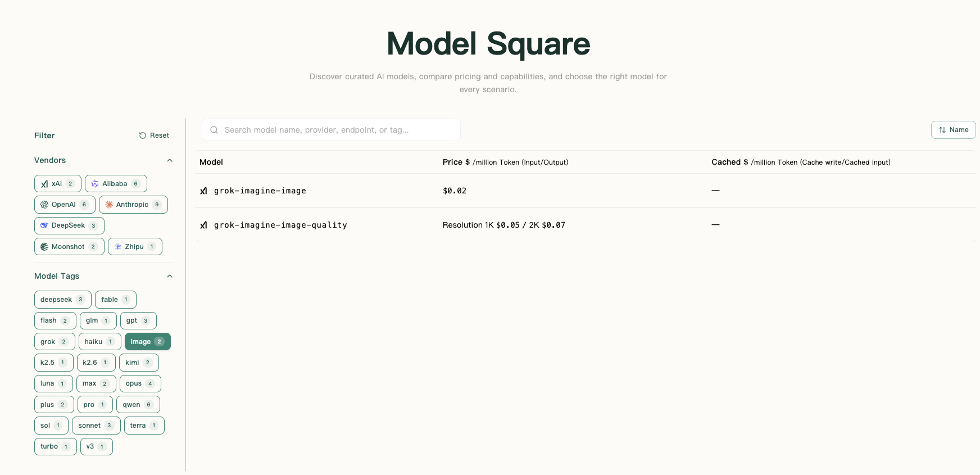Image resolution: width=980 pixels, height=475 pixels.
Task: Open the Name sort control
Action: pyautogui.click(x=953, y=130)
